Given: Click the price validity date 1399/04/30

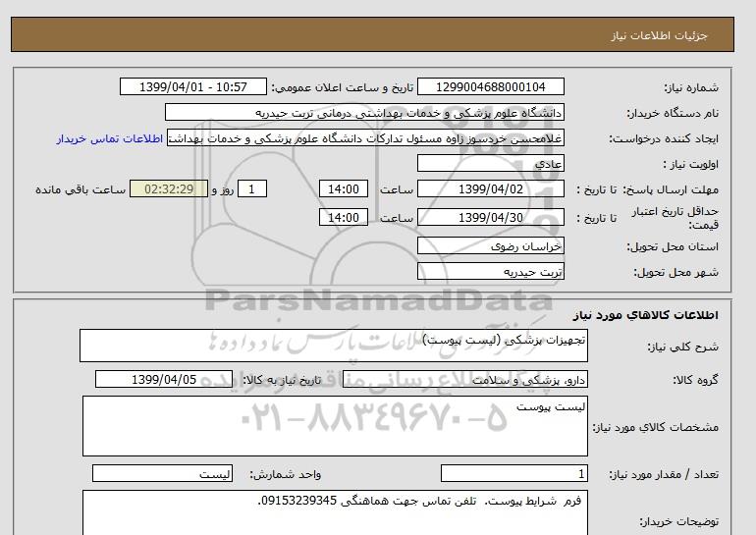Looking at the screenshot, I should pyautogui.click(x=490, y=217).
